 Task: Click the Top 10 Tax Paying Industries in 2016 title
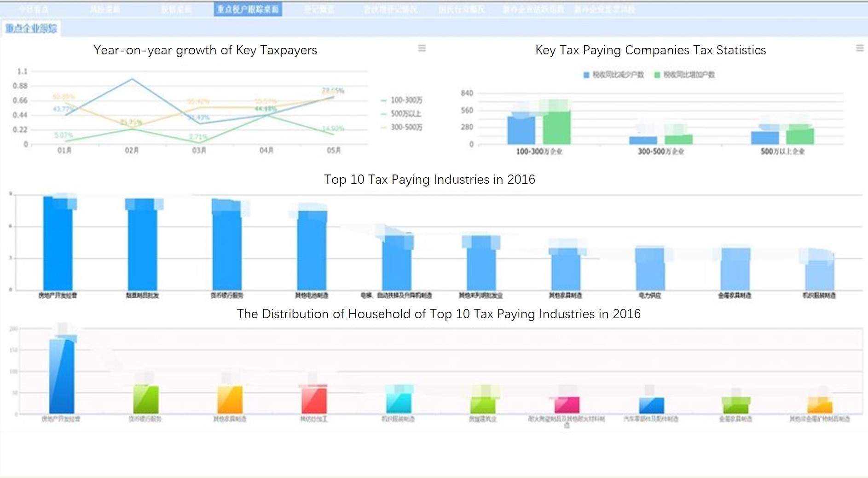[x=430, y=180]
